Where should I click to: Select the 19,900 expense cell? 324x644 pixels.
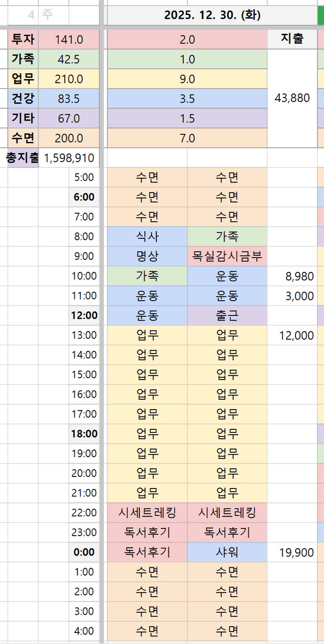pos(292,552)
